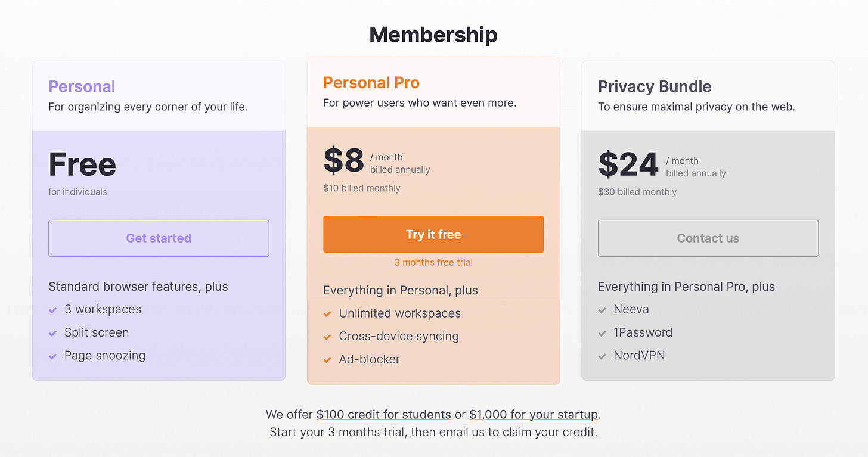Click the checkmark next to Split screen
This screenshot has width=868, height=457.
[53, 333]
